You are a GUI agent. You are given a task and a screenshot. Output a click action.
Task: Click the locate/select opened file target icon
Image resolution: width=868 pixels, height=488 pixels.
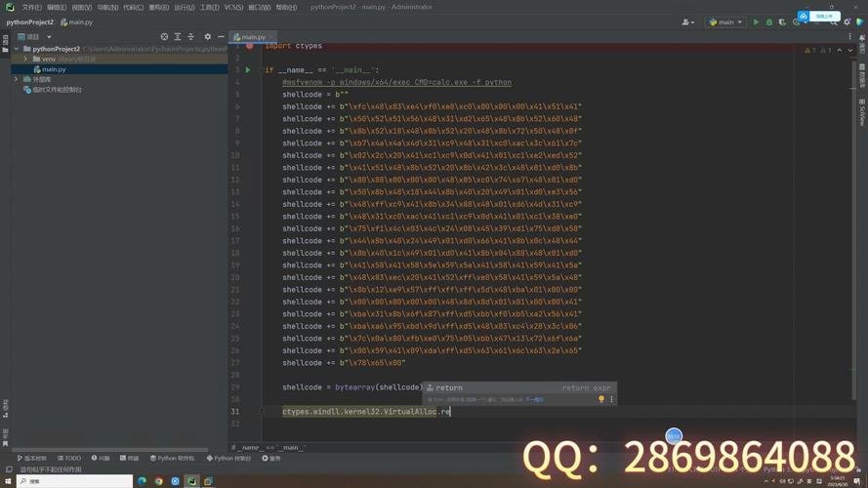click(164, 36)
